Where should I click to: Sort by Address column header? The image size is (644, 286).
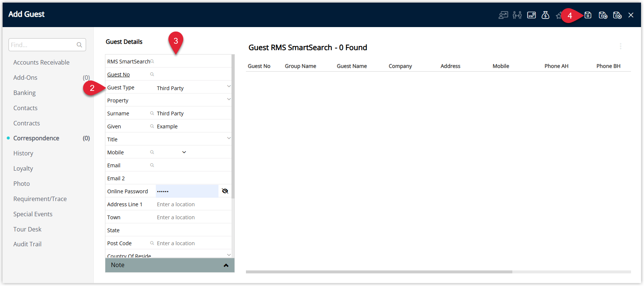[x=450, y=66]
